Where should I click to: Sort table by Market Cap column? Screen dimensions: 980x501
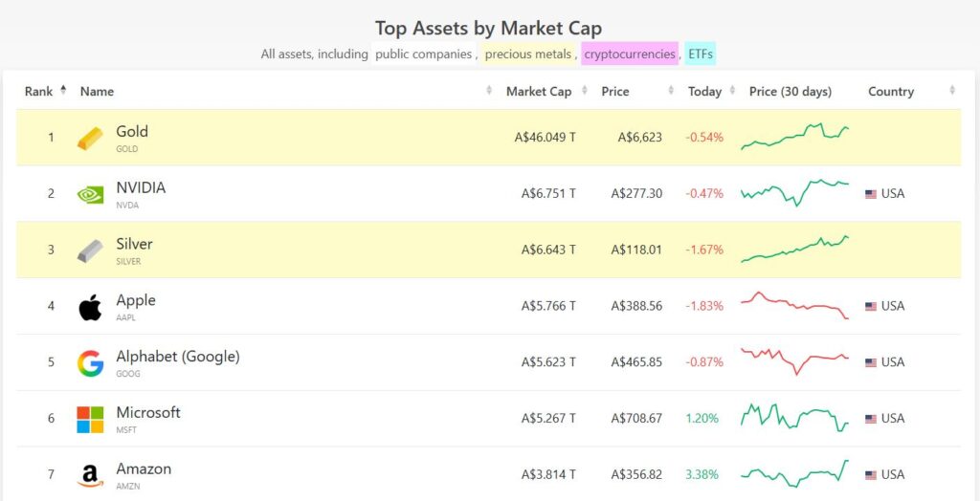pos(538,92)
